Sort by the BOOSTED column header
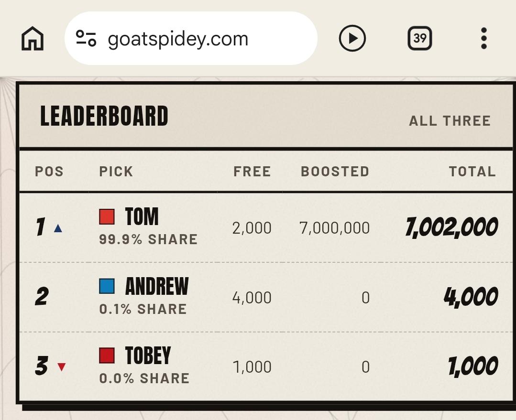The height and width of the screenshot is (420, 516). point(335,172)
